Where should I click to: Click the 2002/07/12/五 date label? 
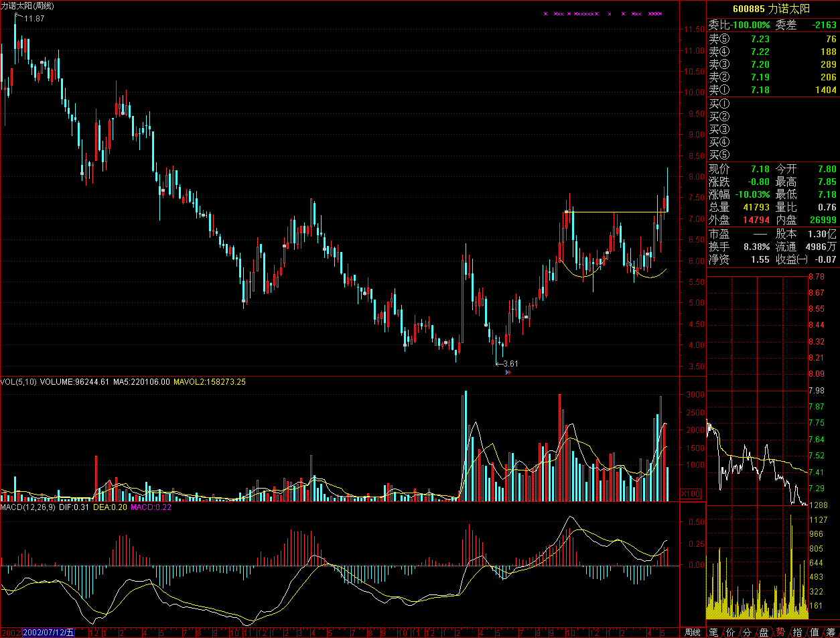pyautogui.click(x=48, y=632)
